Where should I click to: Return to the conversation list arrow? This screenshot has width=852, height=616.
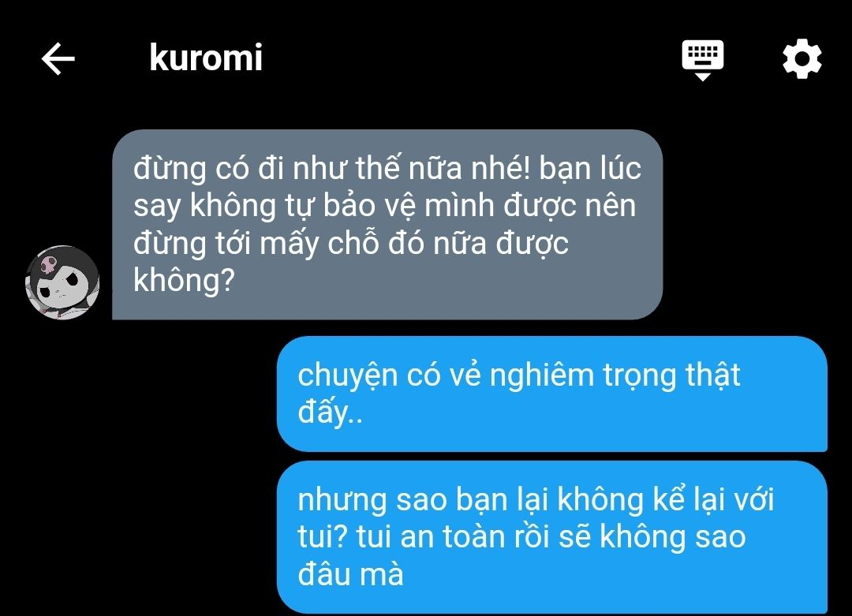(58, 58)
